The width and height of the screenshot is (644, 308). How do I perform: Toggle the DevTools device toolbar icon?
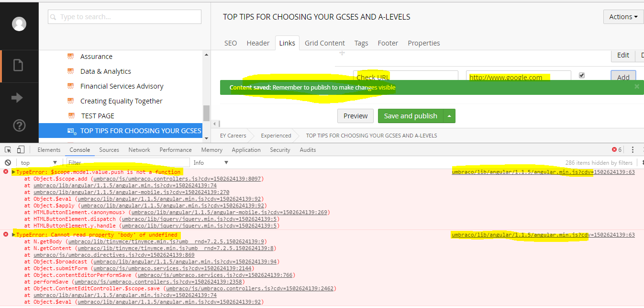point(21,150)
